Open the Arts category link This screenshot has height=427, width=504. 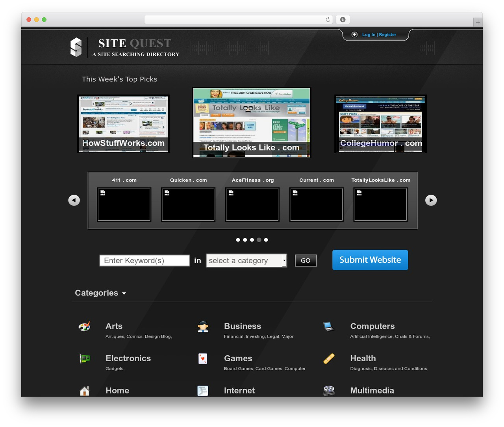coord(114,326)
